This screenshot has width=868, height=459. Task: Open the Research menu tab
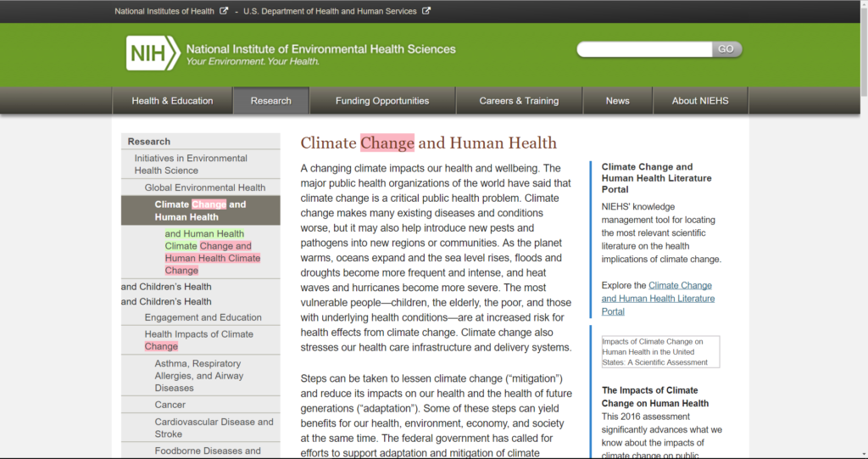(x=271, y=101)
